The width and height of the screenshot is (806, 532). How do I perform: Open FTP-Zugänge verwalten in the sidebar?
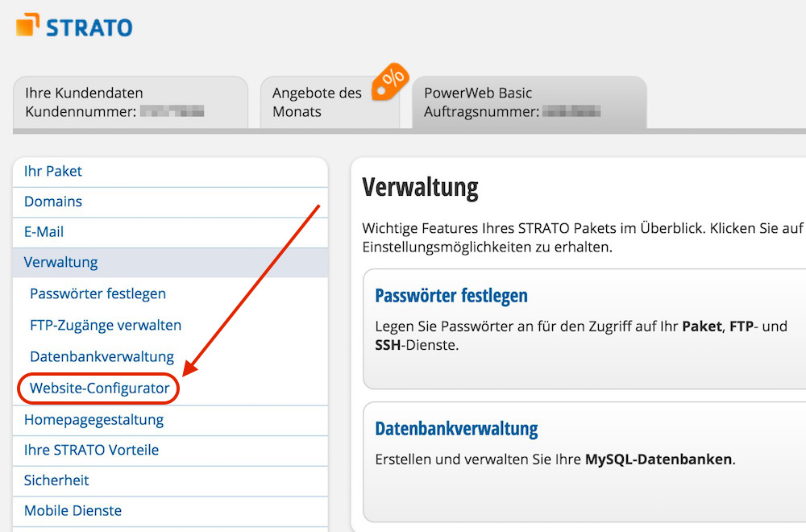click(x=106, y=326)
